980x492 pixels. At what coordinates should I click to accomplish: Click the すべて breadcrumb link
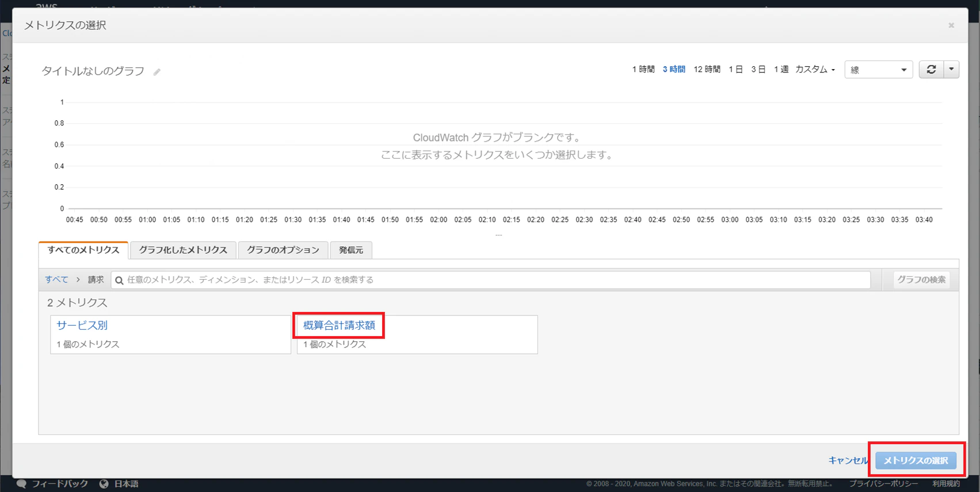click(56, 280)
